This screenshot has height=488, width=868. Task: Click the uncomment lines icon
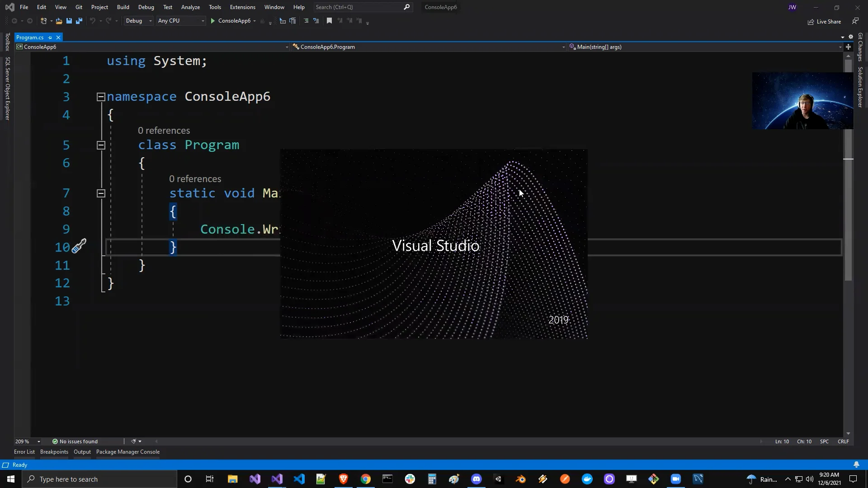[316, 21]
